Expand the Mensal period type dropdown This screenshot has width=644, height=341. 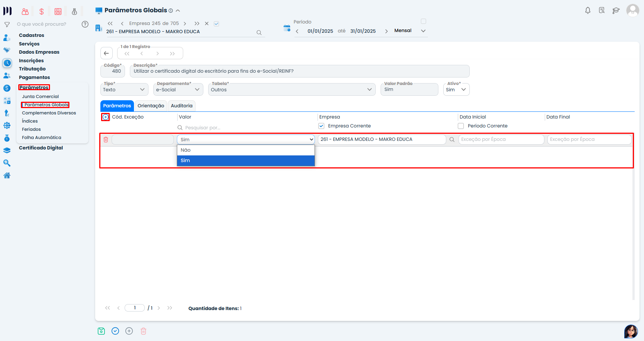click(x=423, y=31)
